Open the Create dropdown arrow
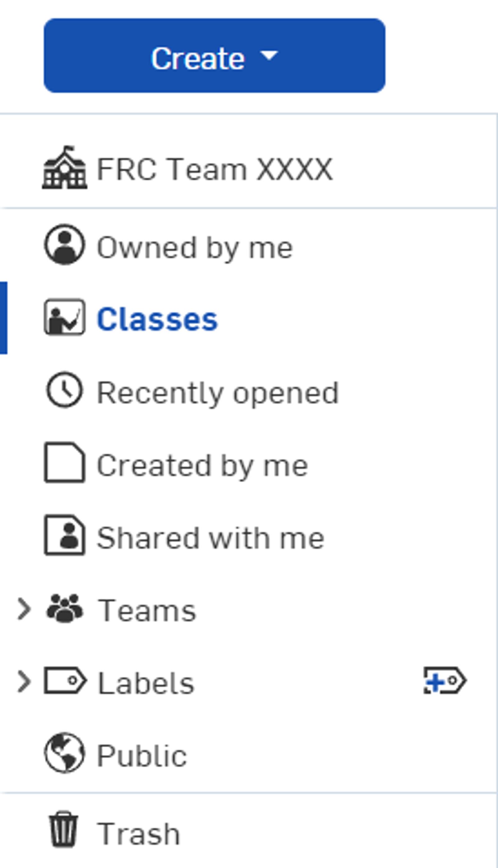Image resolution: width=498 pixels, height=868 pixels. click(270, 58)
